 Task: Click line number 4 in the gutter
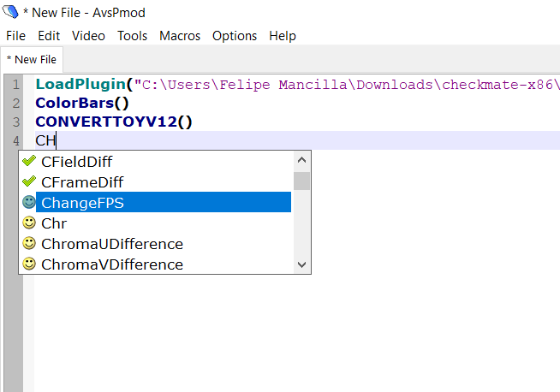(x=16, y=140)
